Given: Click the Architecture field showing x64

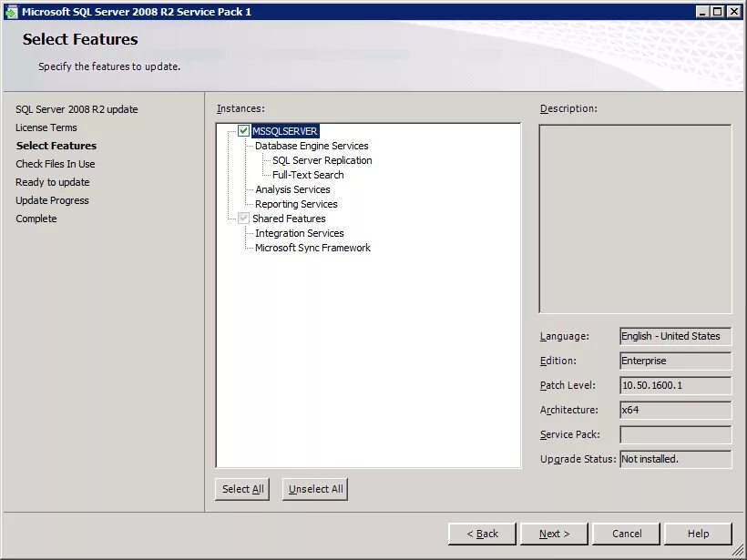Looking at the screenshot, I should point(676,410).
